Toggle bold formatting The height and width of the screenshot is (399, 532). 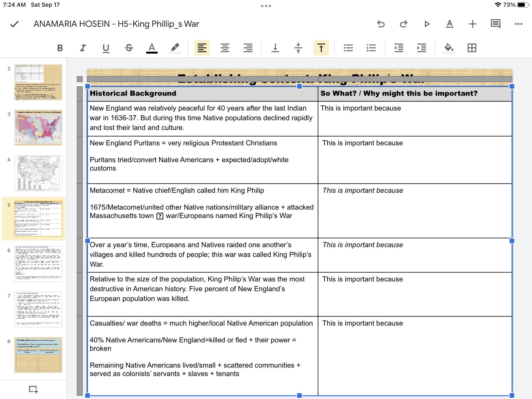point(60,48)
